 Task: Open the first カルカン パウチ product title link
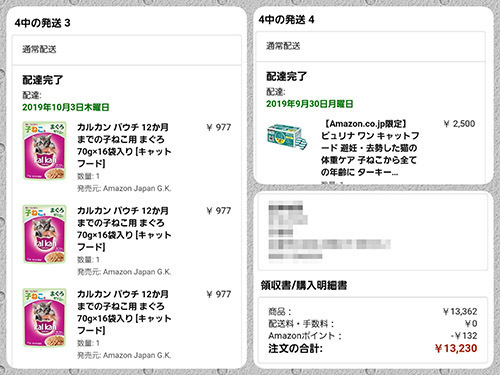124,145
